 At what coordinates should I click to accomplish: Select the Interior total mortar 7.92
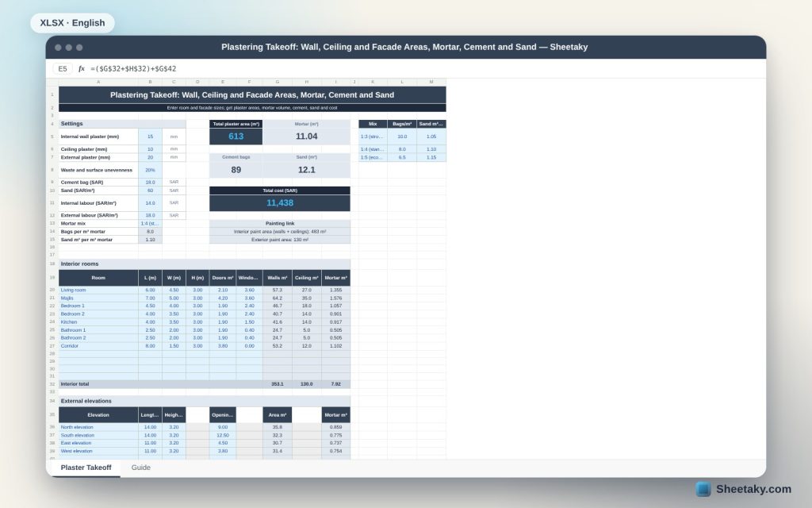point(335,384)
